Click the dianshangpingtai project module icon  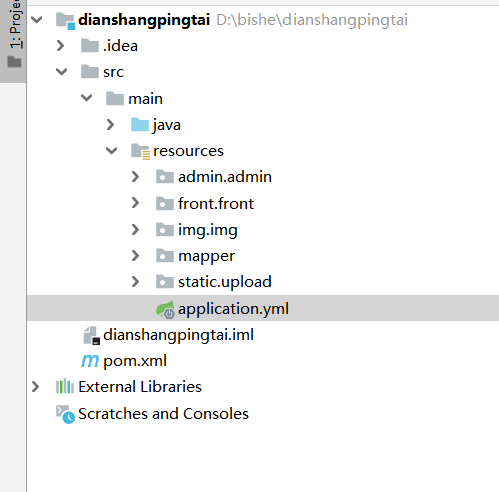65,21
